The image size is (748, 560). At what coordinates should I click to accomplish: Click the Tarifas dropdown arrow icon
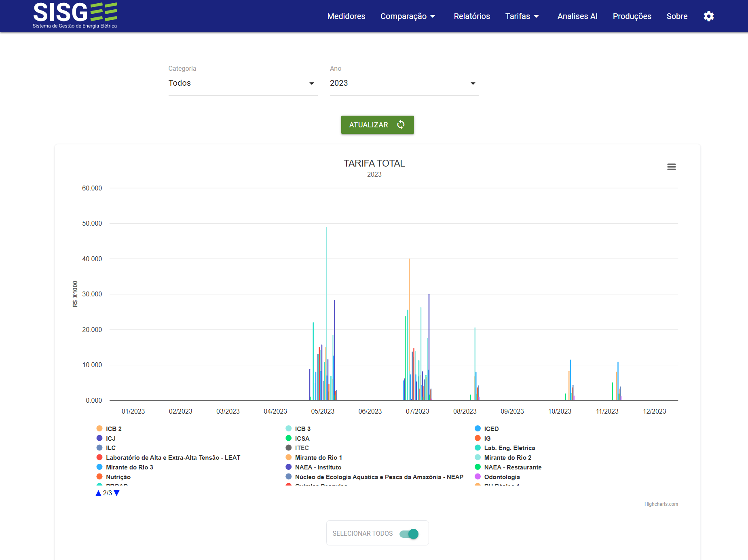pos(537,17)
